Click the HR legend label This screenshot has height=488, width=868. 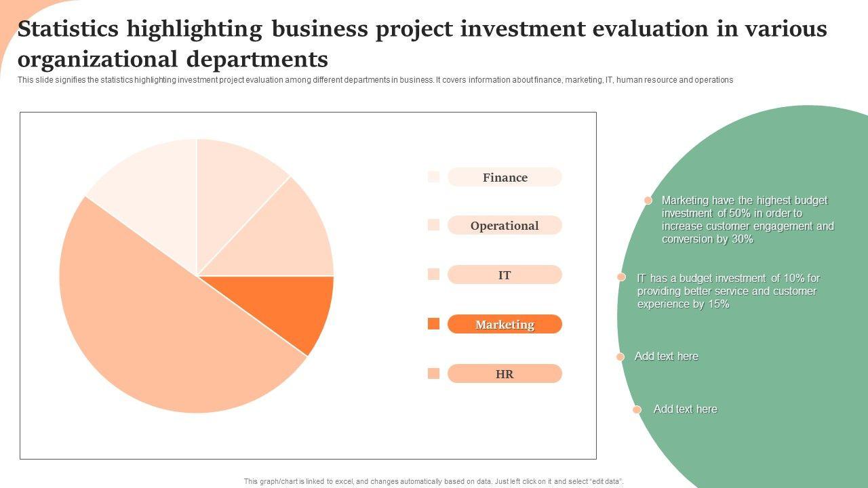click(505, 374)
